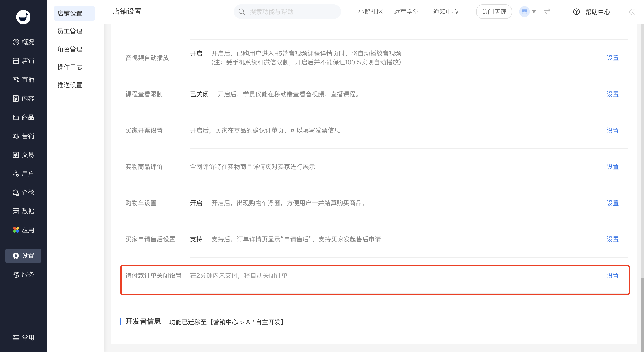644x352 pixels.
Task: Open 帮助中心 help center
Action: pyautogui.click(x=591, y=12)
